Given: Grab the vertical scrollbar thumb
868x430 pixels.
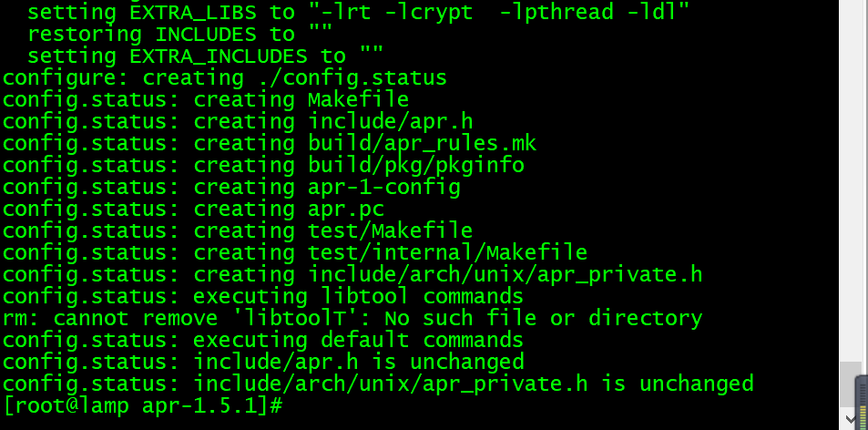Looking at the screenshot, I should [x=851, y=384].
